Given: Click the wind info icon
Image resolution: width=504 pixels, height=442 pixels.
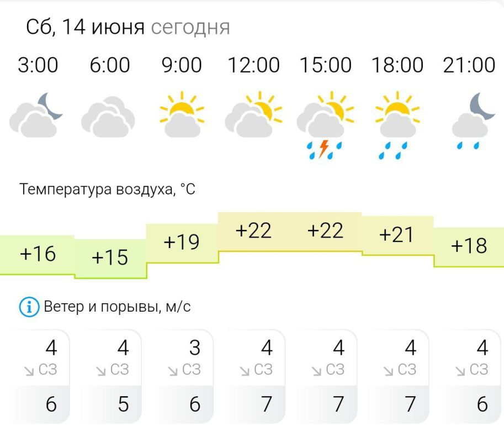Looking at the screenshot, I should pyautogui.click(x=29, y=307).
